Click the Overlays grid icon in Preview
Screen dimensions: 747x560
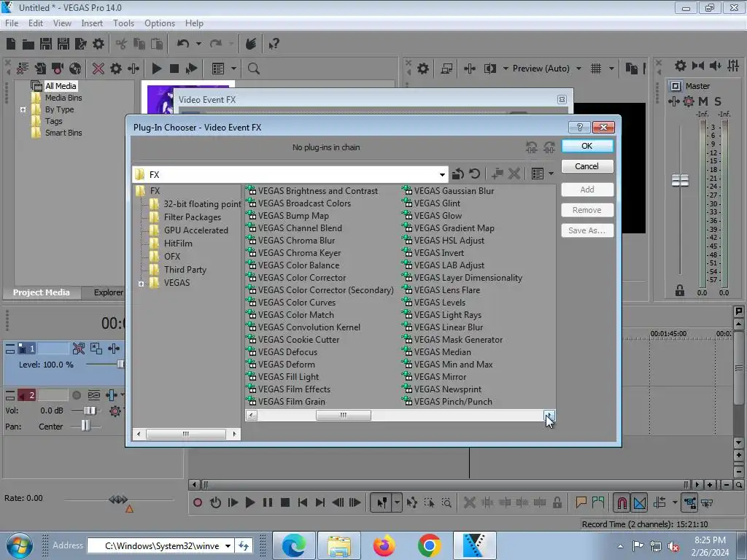[596, 69]
